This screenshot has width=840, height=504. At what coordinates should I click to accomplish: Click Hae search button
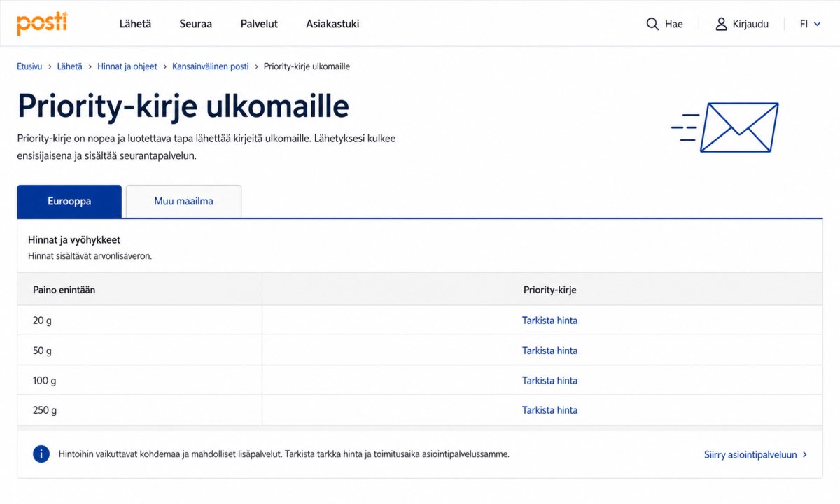point(664,24)
